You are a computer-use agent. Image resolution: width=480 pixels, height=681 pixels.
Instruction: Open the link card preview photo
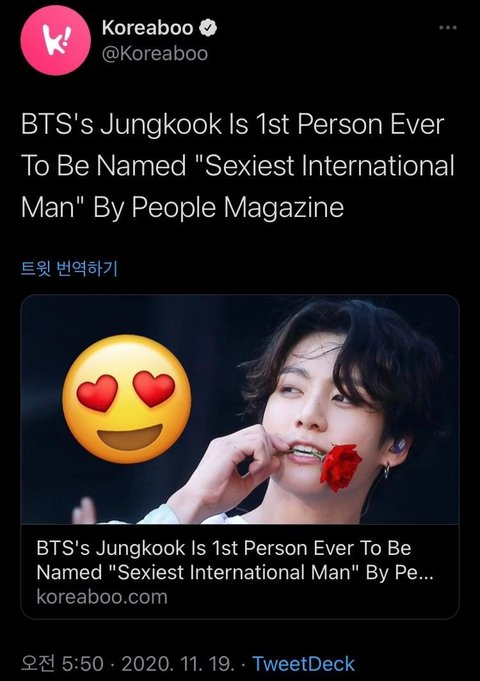point(240,409)
